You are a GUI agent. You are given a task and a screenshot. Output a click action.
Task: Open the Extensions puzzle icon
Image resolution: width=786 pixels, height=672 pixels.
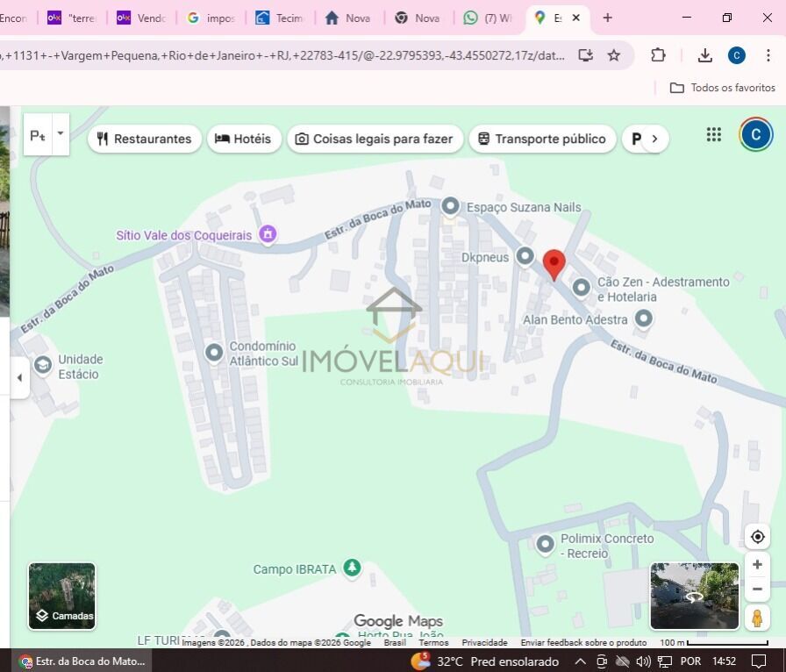coord(658,55)
